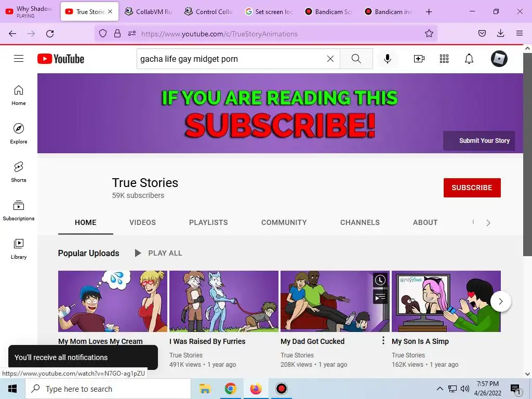The image size is (532, 399).
Task: Switch to CollabVM Ru browser tab
Action: [149, 12]
